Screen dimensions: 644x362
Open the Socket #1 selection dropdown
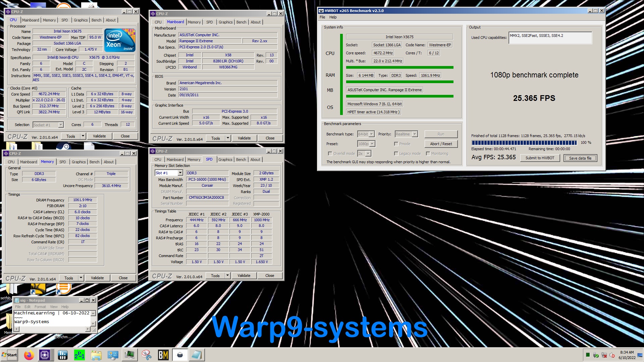tap(61, 125)
